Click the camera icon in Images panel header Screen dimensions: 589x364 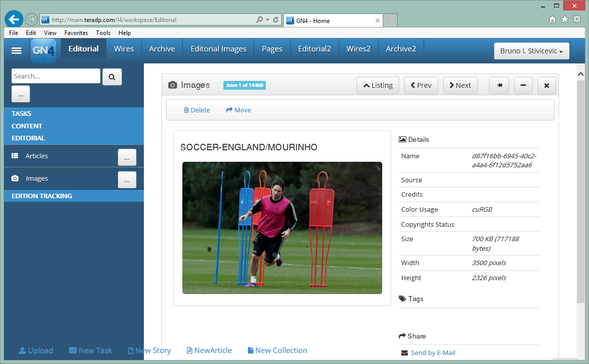point(172,85)
